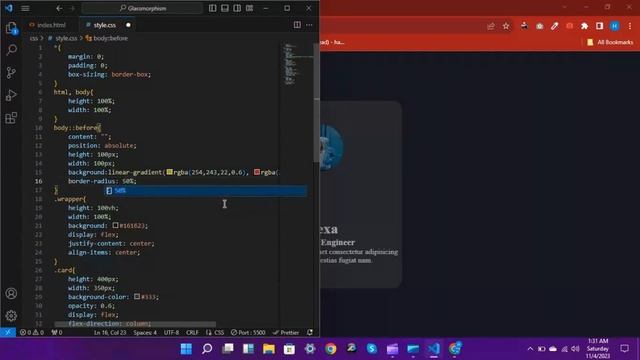Split the editor to the right
This screenshot has width=640, height=360.
coord(297,25)
